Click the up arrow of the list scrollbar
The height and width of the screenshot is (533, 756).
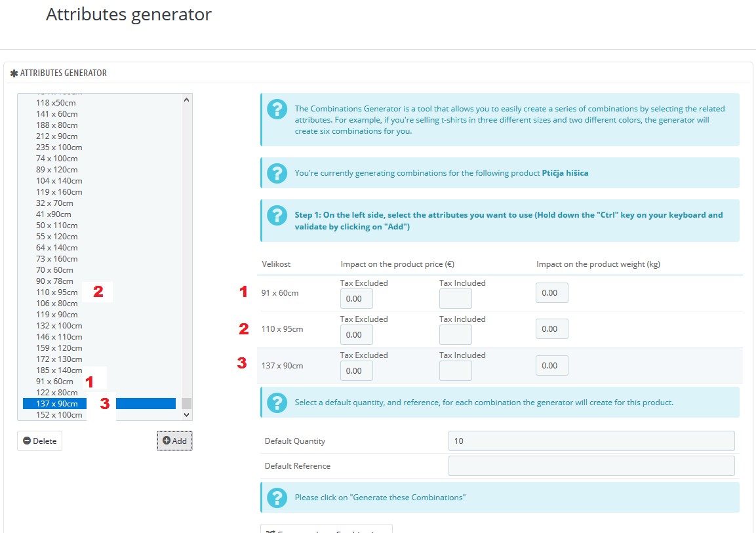pos(187,100)
